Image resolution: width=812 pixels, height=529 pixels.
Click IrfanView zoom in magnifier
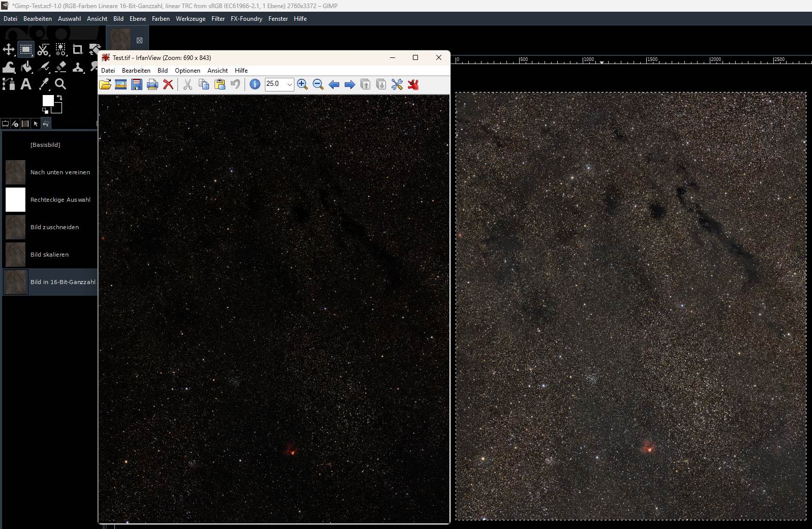coord(302,84)
